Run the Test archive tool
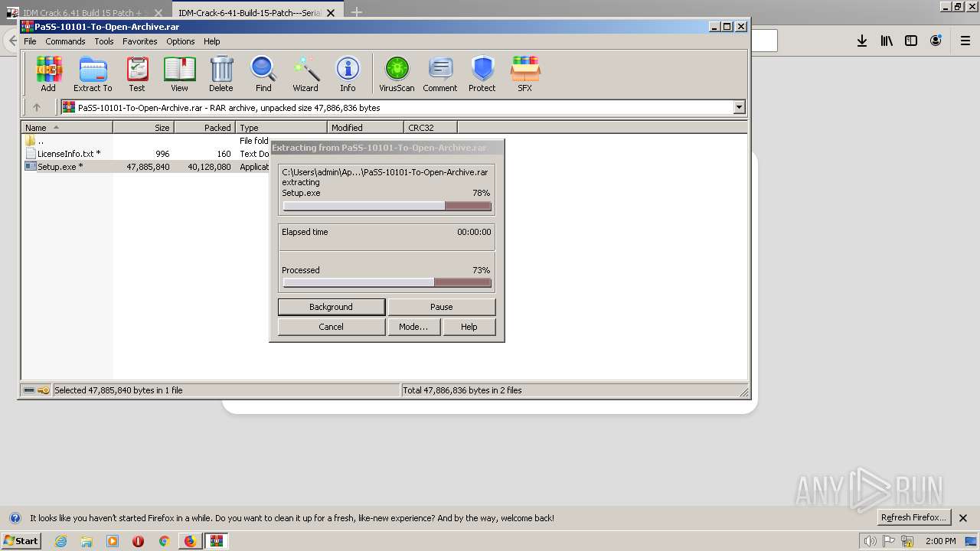Viewport: 980px width, 551px height. click(137, 74)
